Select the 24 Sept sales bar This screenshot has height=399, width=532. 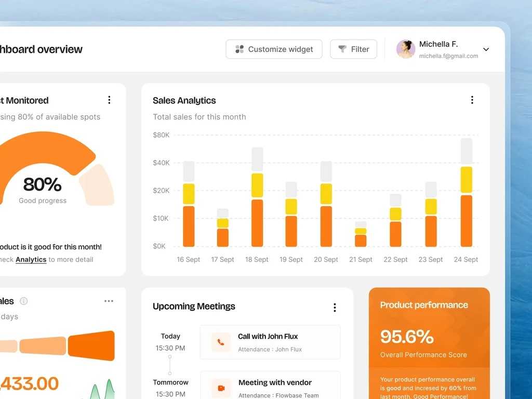click(x=467, y=192)
